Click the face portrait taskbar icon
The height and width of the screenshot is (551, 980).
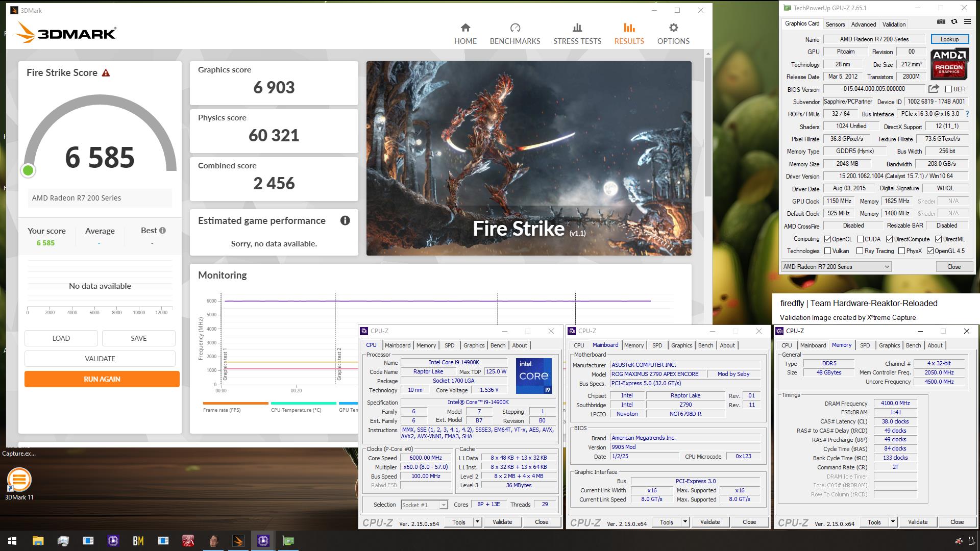pyautogui.click(x=213, y=541)
